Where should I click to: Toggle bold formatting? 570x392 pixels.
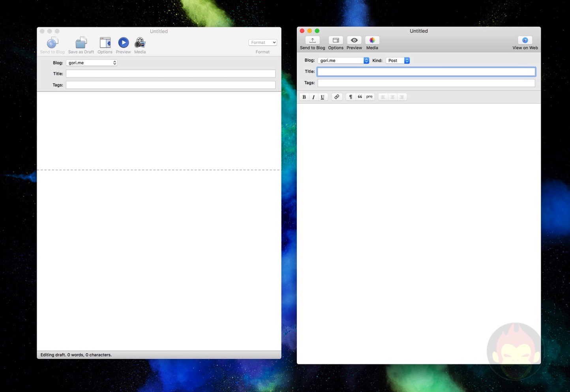point(304,97)
